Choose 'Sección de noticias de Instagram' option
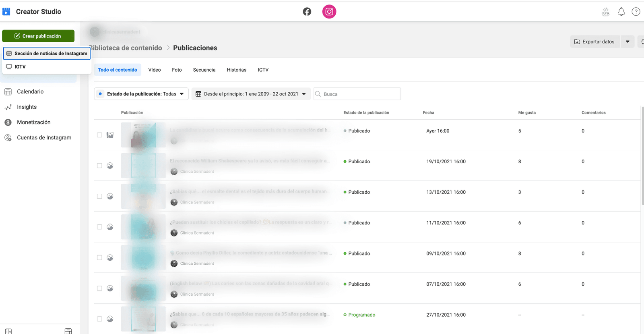The image size is (644, 334). 47,54
